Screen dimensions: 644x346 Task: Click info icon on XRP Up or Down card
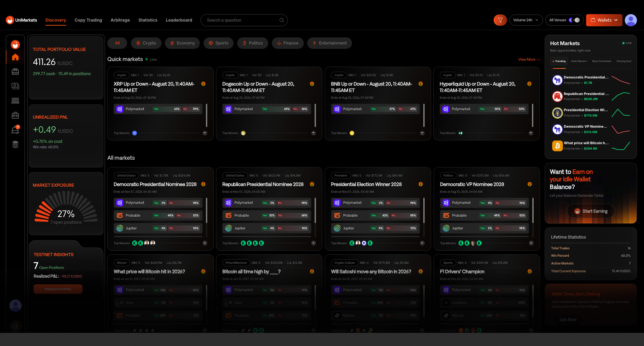(x=203, y=84)
